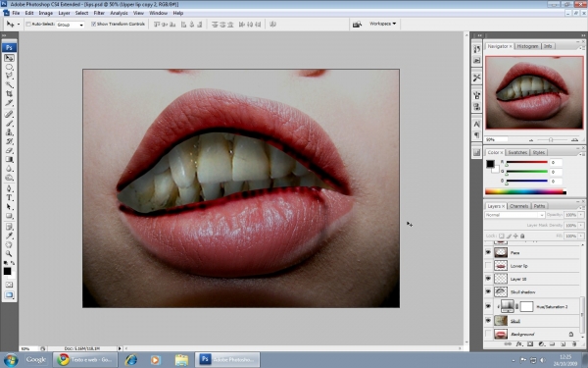Hide the Skull layer
The width and height of the screenshot is (588, 368).
click(488, 321)
